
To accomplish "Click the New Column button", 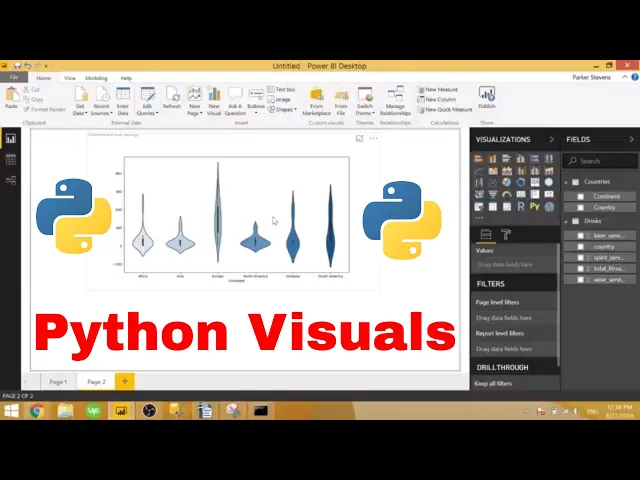I will click(436, 99).
